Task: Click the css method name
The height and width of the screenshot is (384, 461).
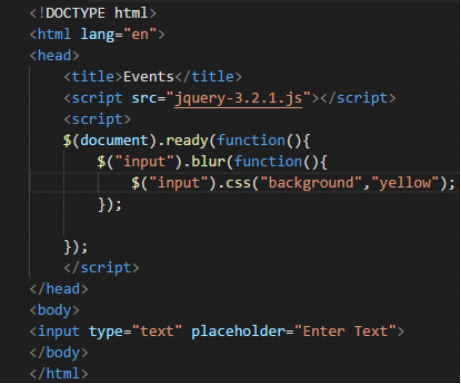Action: coord(238,183)
